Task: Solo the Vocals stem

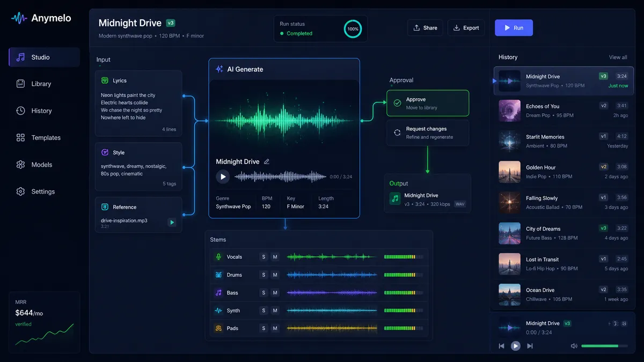Action: (x=264, y=257)
